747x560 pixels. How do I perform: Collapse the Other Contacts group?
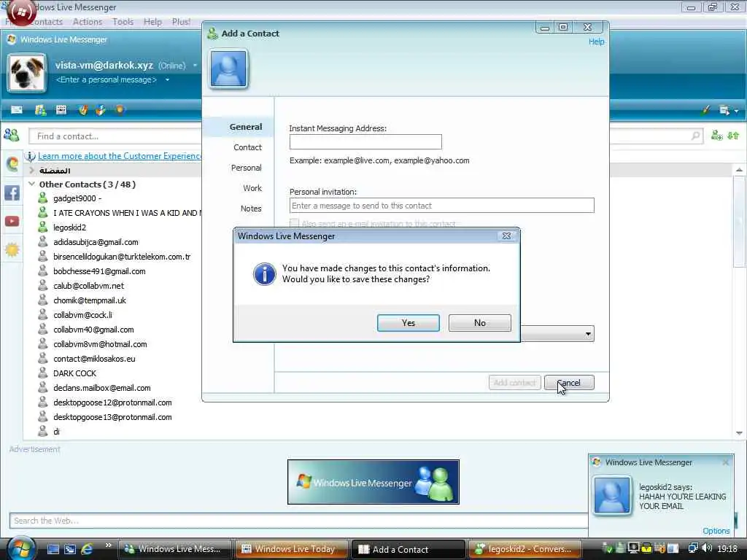pyautogui.click(x=32, y=184)
